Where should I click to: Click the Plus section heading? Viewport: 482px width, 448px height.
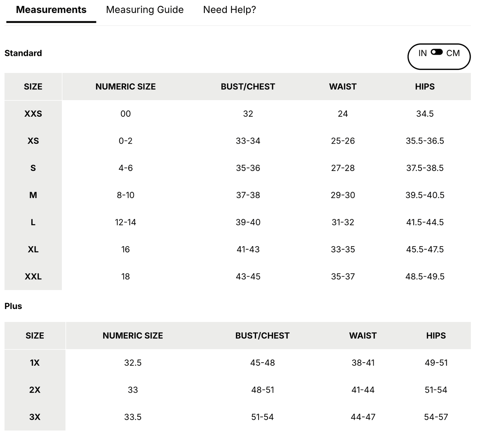[13, 306]
